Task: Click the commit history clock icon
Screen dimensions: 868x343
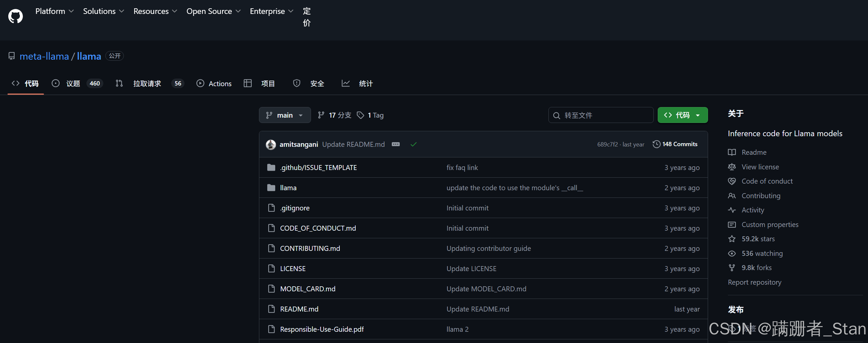Action: [656, 144]
